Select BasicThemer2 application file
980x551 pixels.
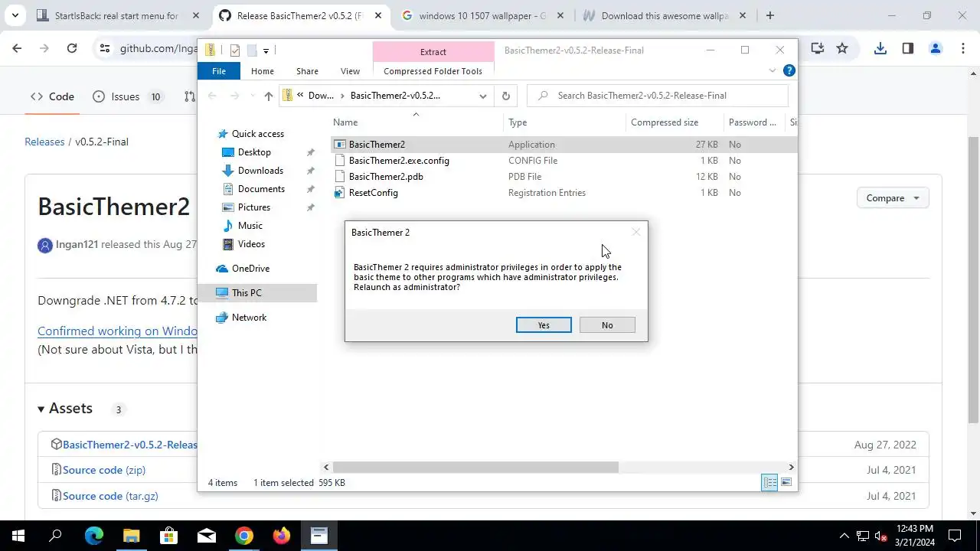pos(377,145)
